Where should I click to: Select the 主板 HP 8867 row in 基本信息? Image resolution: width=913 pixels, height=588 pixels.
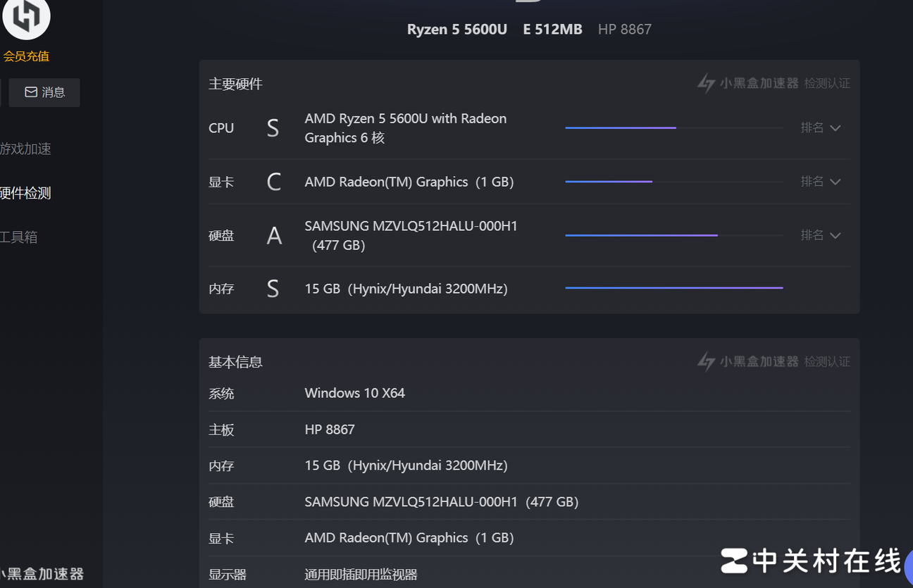pyautogui.click(x=528, y=430)
